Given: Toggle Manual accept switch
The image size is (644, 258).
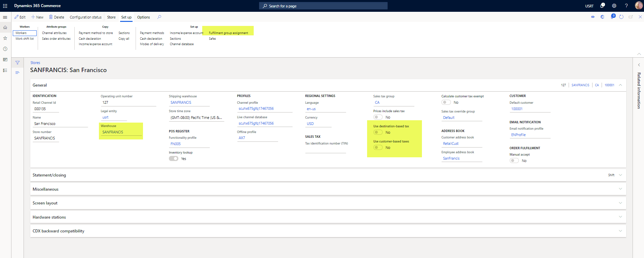Looking at the screenshot, I should click(x=514, y=161).
